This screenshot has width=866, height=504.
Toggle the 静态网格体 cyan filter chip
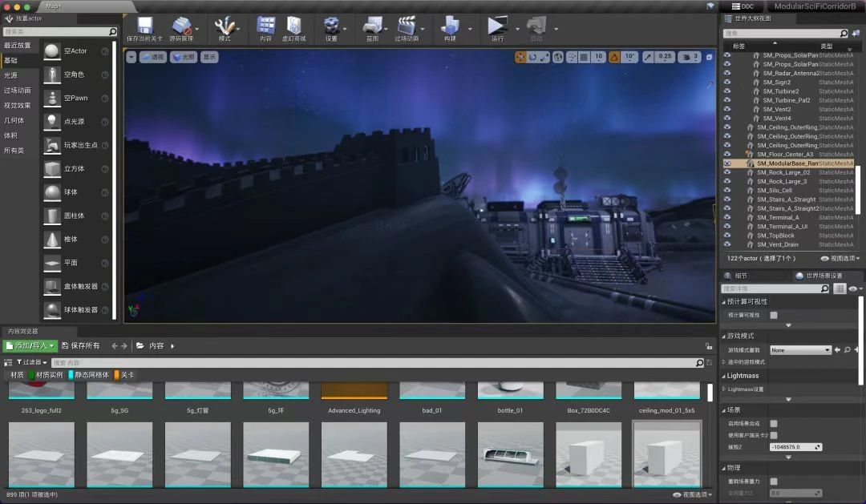click(90, 375)
